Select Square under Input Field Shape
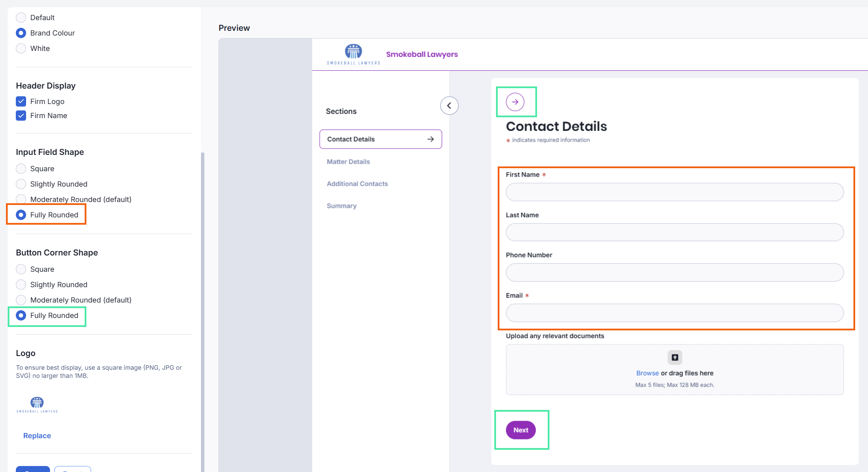This screenshot has height=472, width=868. tap(21, 169)
